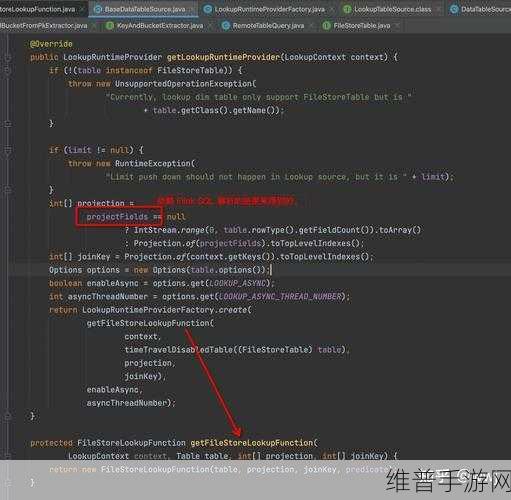
Task: Click fold end marker after UnsupportedOperationException block
Action: click(x=8, y=124)
